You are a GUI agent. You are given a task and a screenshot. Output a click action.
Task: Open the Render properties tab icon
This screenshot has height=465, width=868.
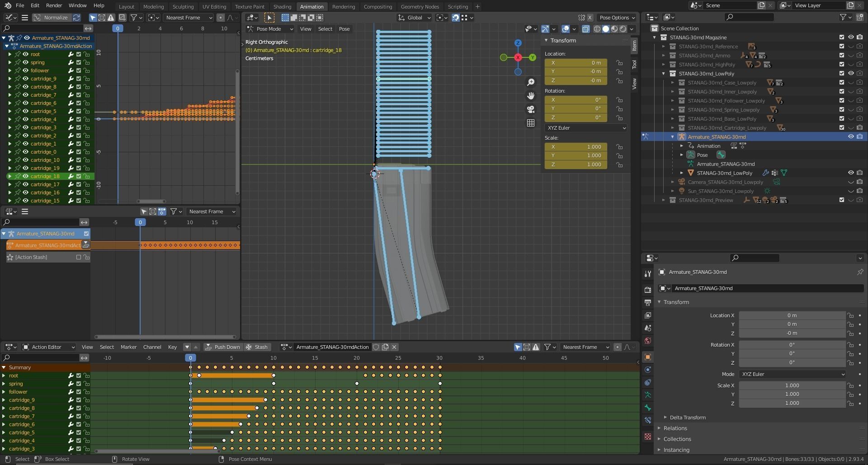point(648,289)
